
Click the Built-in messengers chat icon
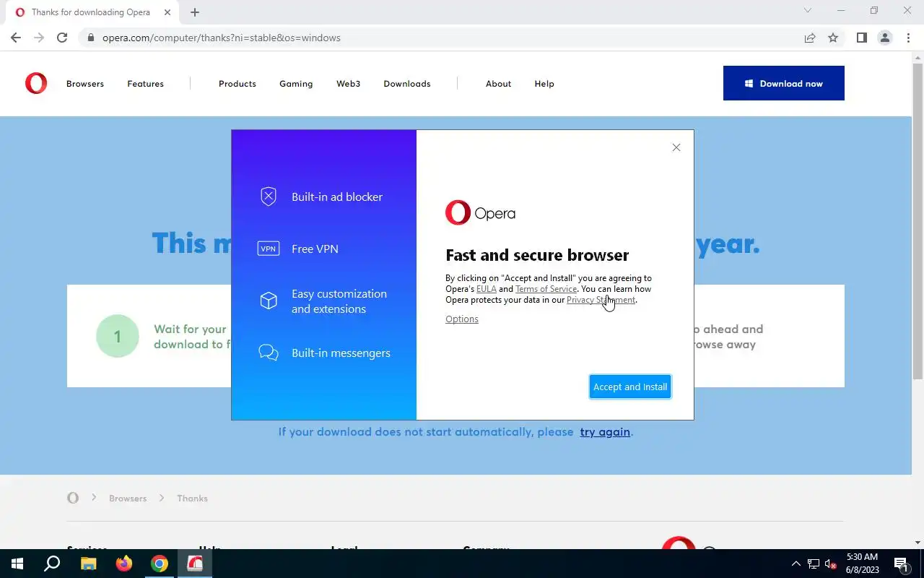pyautogui.click(x=269, y=353)
